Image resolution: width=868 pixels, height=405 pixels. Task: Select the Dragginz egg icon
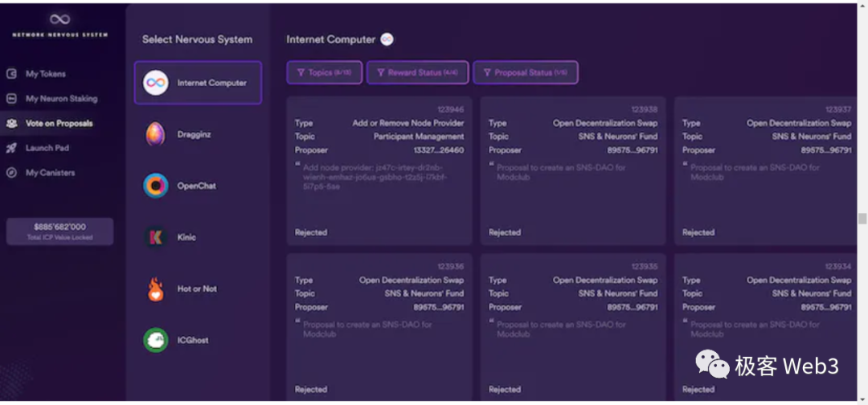click(156, 134)
